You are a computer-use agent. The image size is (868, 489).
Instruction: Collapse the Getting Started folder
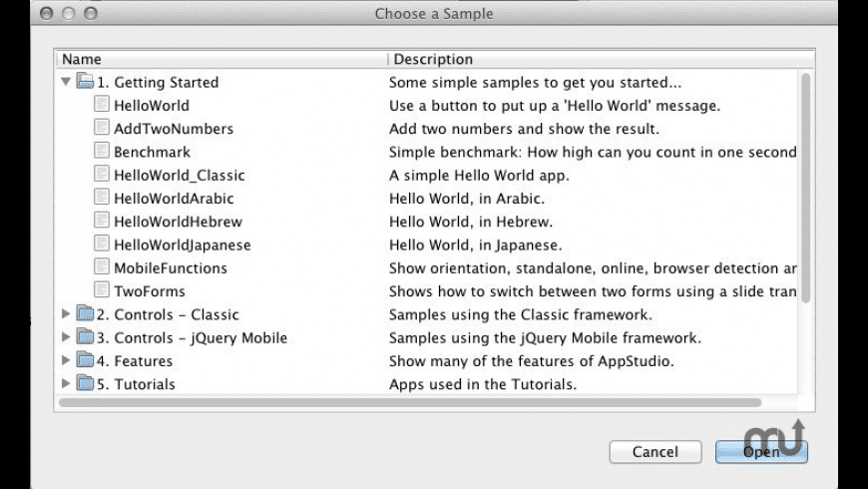coord(66,82)
